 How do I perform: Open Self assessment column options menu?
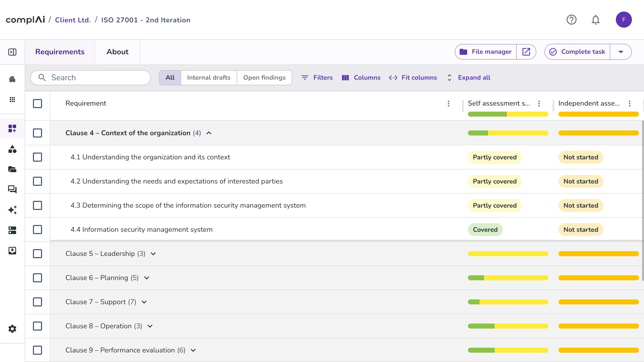(x=539, y=104)
